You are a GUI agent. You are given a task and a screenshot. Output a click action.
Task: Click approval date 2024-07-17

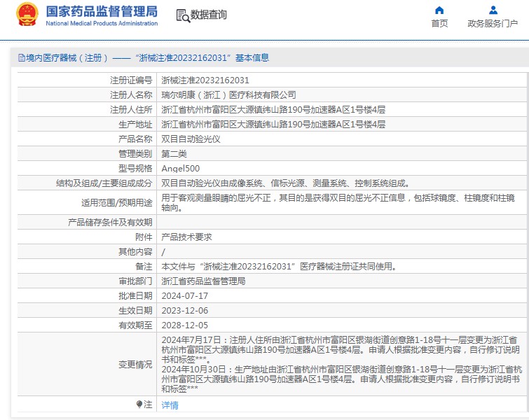[x=184, y=296]
